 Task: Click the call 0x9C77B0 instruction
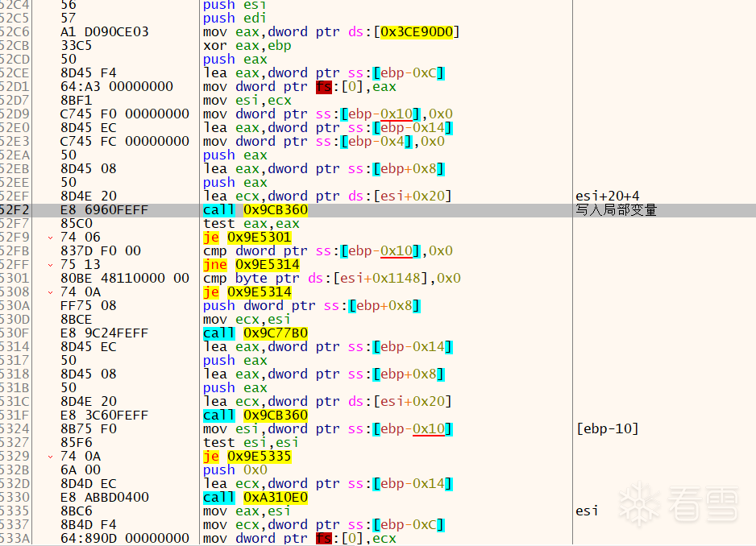(255, 333)
